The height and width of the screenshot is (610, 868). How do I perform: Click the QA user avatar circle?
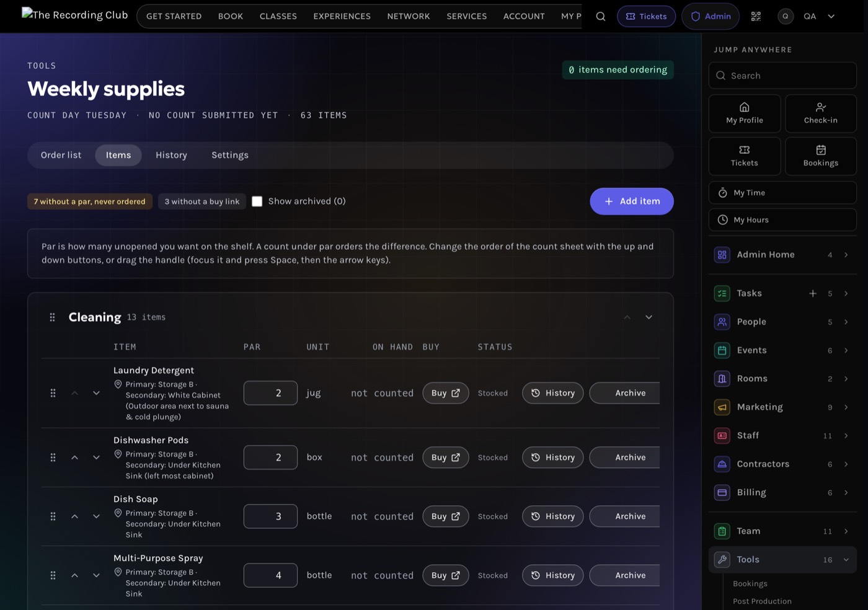click(786, 17)
